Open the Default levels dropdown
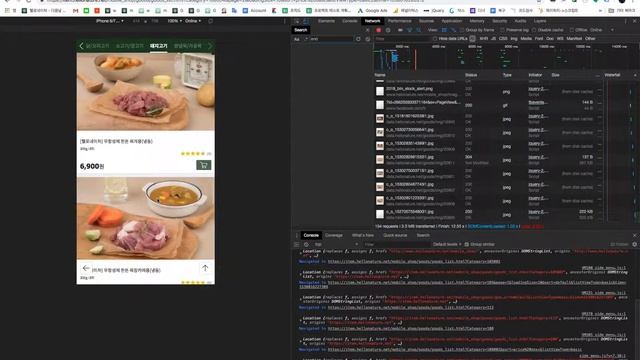This screenshot has width=640, height=360. (x=447, y=244)
